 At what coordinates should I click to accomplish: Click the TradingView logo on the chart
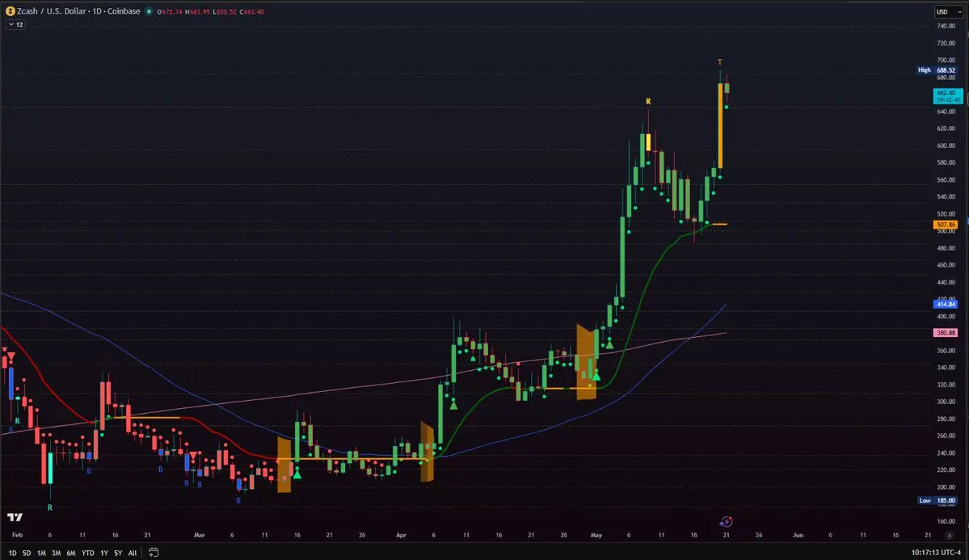[15, 516]
